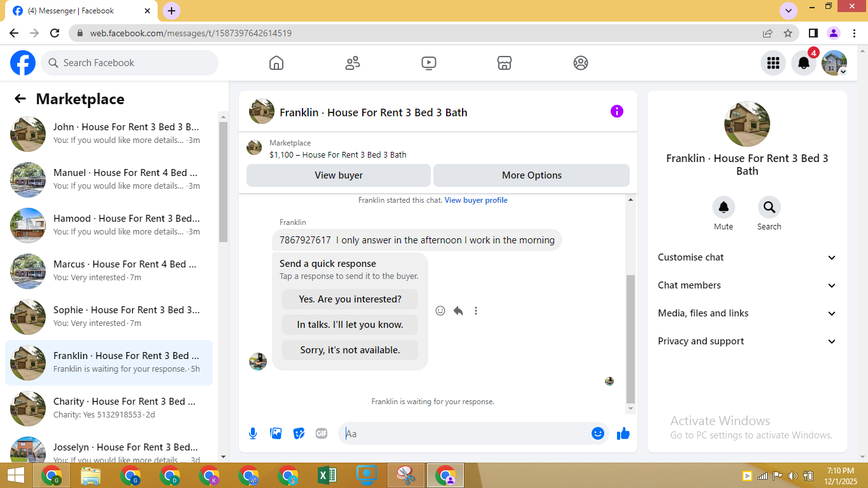Image resolution: width=868 pixels, height=488 pixels.
Task: Expand Media, files and links section
Action: (747, 313)
